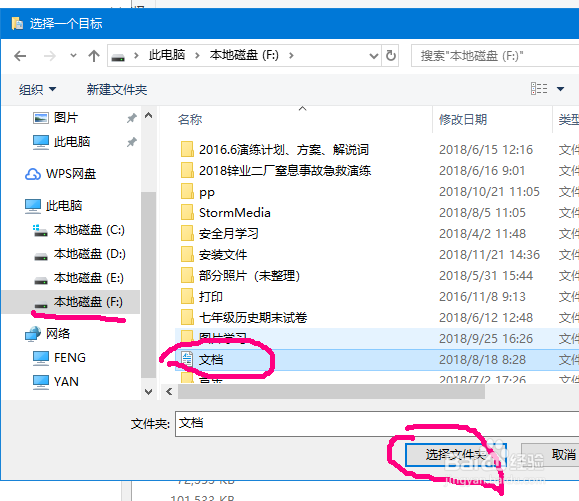
Task: Go up one folder level
Action: pyautogui.click(x=94, y=56)
